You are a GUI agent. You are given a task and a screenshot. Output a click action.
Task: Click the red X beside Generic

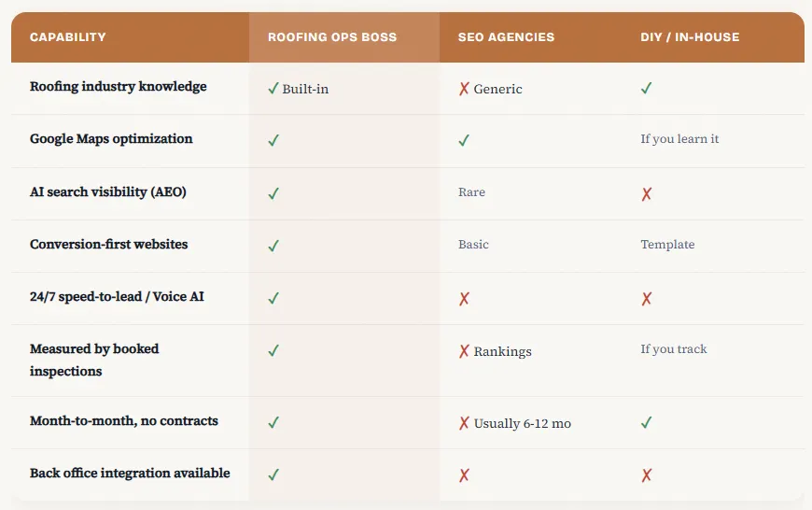tap(464, 89)
